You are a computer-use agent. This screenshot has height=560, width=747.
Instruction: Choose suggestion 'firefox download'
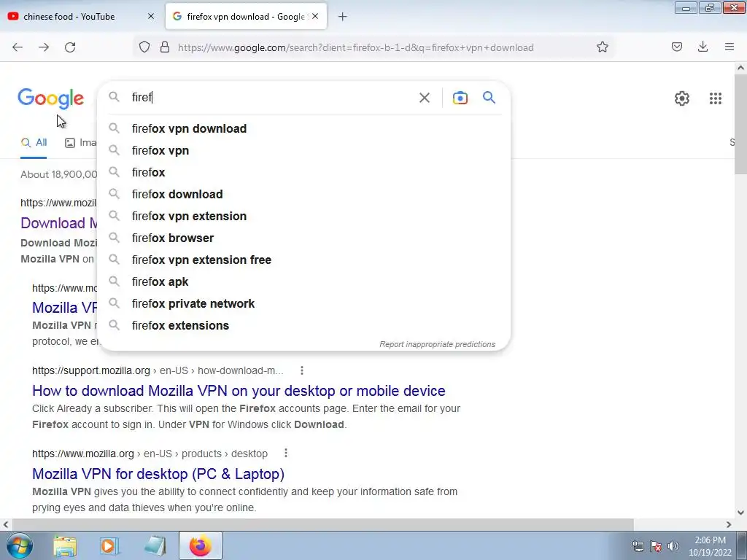tap(304, 194)
